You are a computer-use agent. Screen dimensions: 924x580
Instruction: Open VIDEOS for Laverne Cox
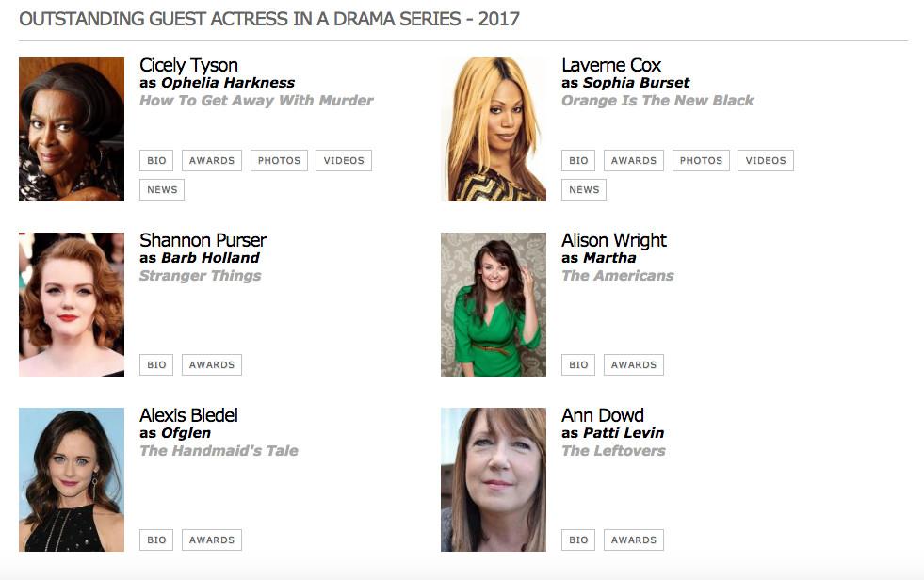[x=766, y=161]
